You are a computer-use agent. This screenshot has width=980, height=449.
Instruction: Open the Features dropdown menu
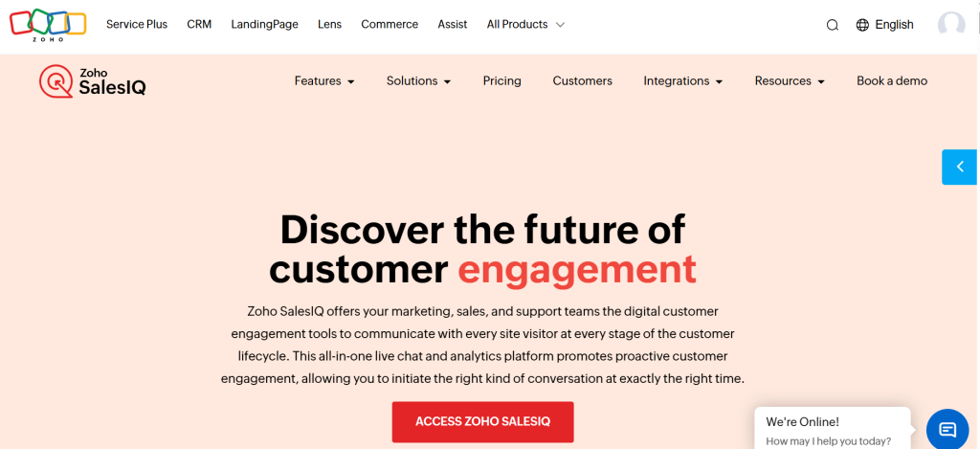pos(324,81)
